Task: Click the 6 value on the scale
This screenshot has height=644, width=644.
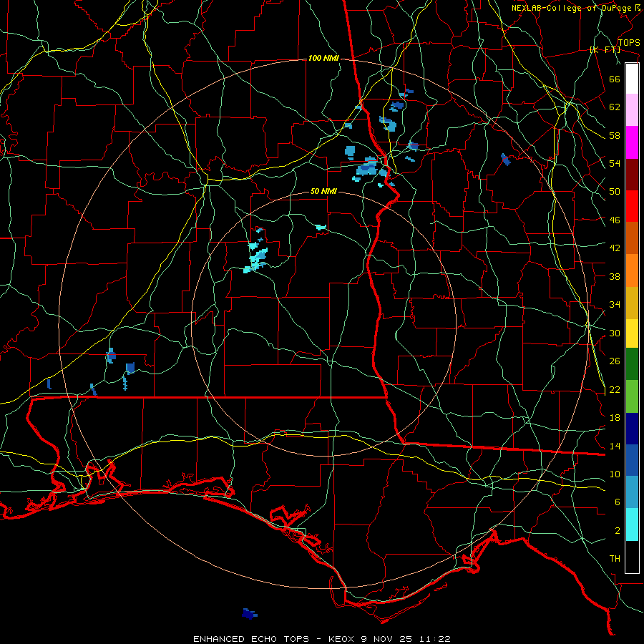Action: click(618, 502)
